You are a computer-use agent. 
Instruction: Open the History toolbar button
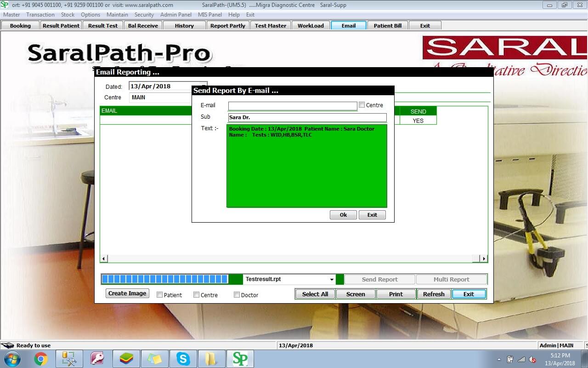click(x=184, y=26)
